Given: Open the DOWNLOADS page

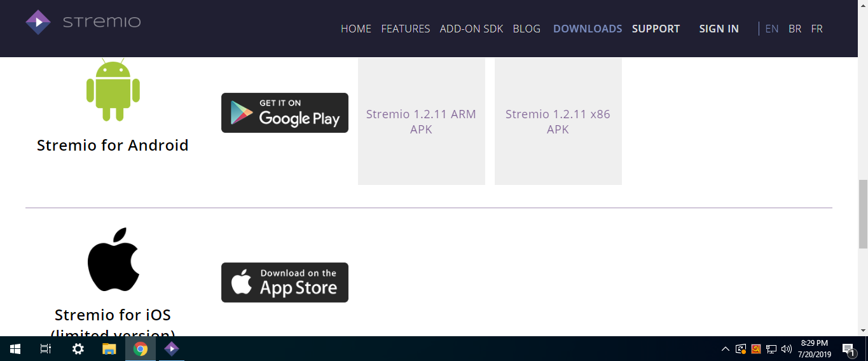Looking at the screenshot, I should (588, 29).
